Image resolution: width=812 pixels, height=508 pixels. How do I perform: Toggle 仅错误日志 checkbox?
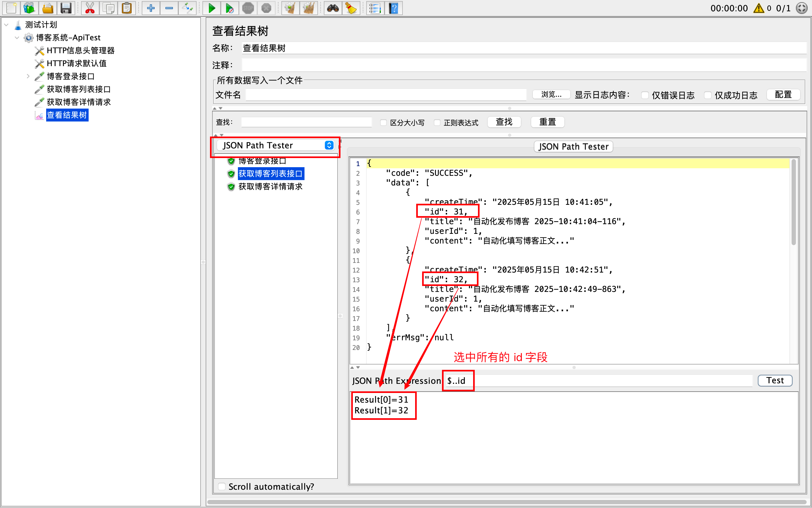point(644,95)
